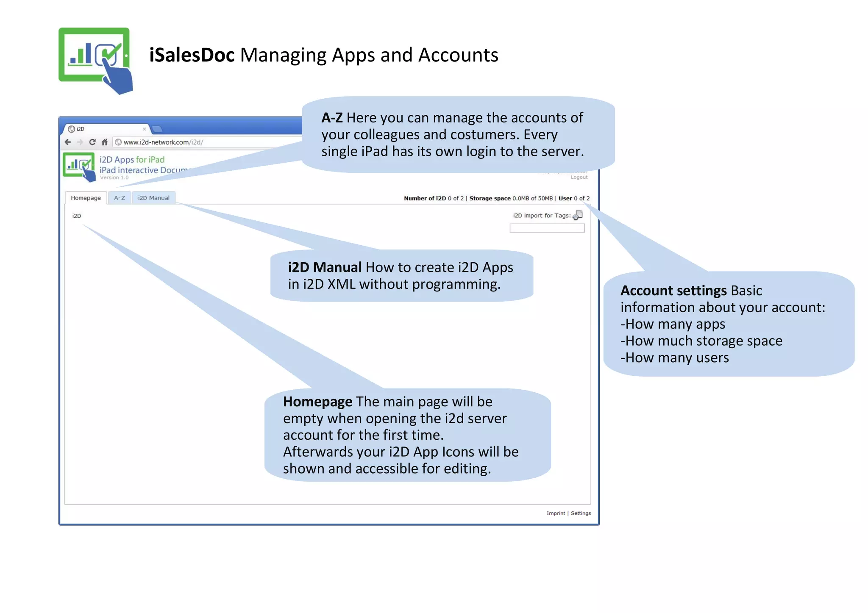Open the A-Z tab
Screen dimensions: 868x613
(x=120, y=198)
